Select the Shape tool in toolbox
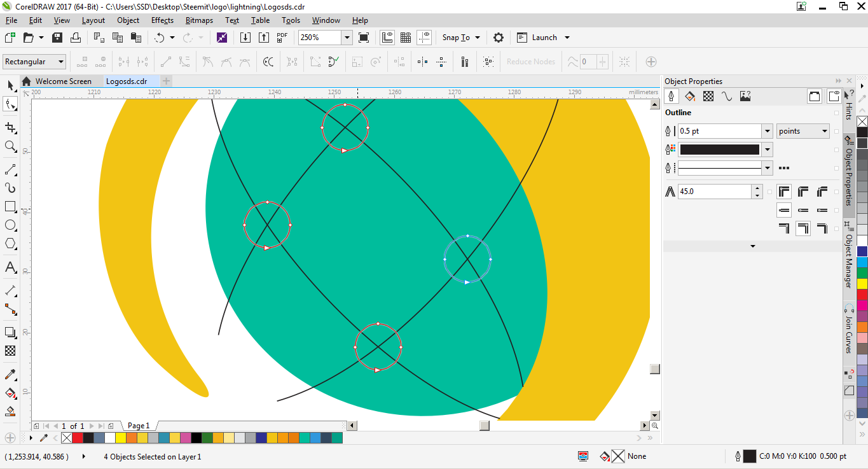 (10, 104)
